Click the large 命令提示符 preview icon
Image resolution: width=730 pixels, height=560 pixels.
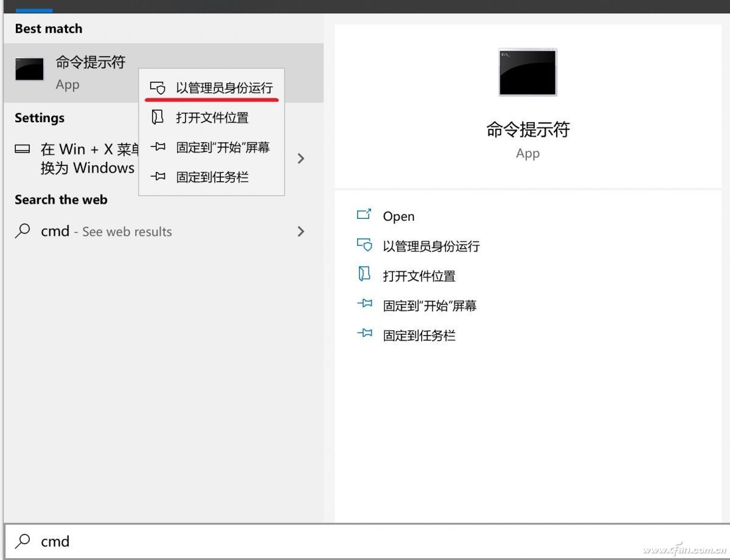[527, 72]
